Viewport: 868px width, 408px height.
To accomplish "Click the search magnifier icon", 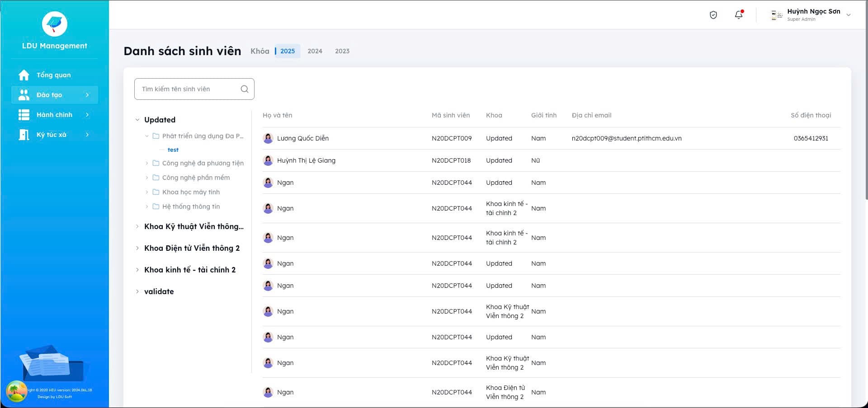I will [245, 89].
